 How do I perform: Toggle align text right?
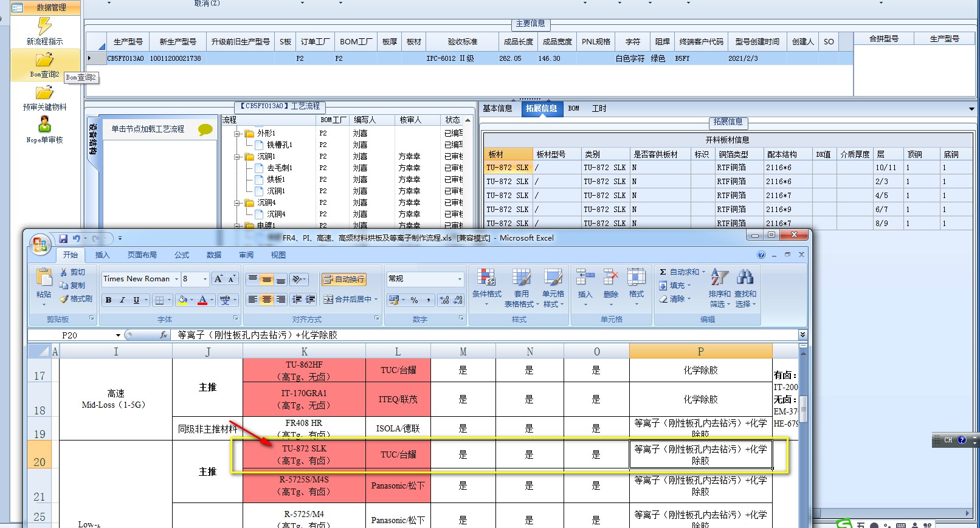[280, 300]
